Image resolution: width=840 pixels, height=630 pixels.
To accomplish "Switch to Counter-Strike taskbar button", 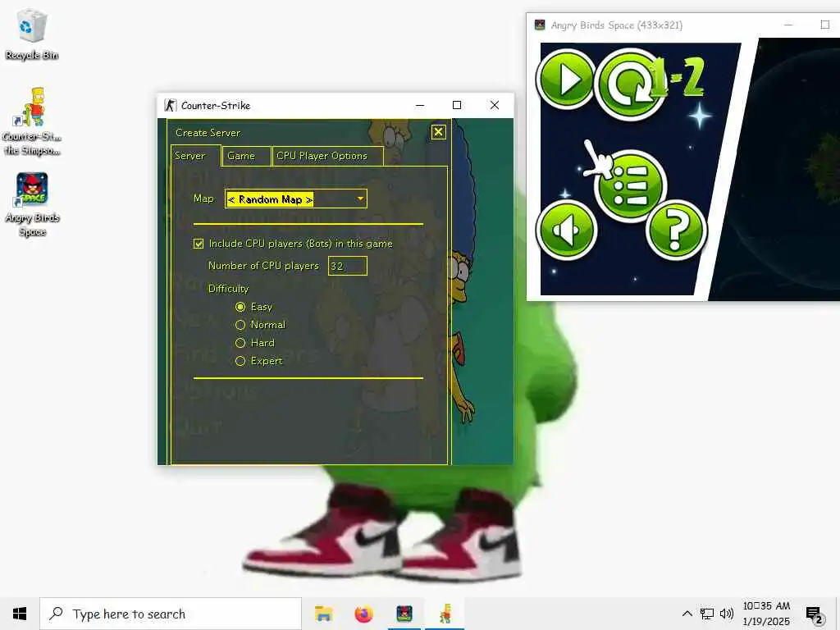I will pos(445,614).
